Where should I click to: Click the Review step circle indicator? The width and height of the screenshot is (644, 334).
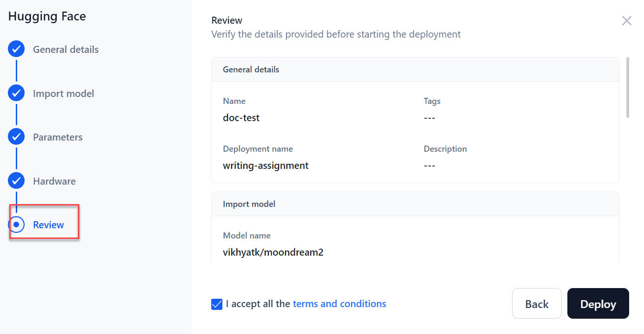pyautogui.click(x=16, y=225)
